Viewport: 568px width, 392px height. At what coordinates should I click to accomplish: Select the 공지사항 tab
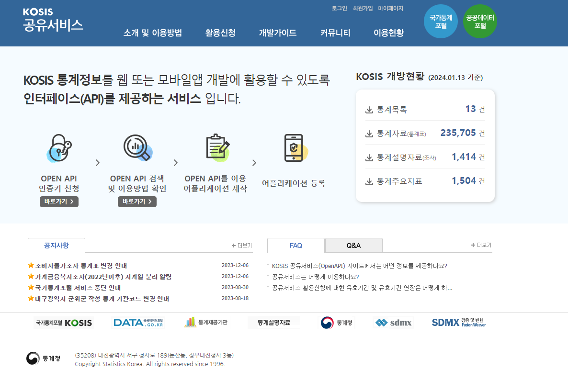click(x=57, y=246)
